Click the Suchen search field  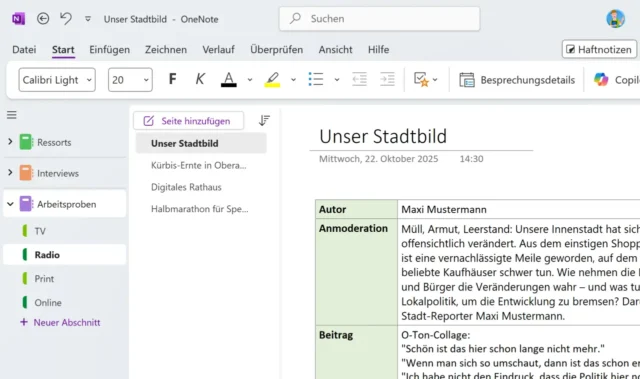[x=379, y=19]
